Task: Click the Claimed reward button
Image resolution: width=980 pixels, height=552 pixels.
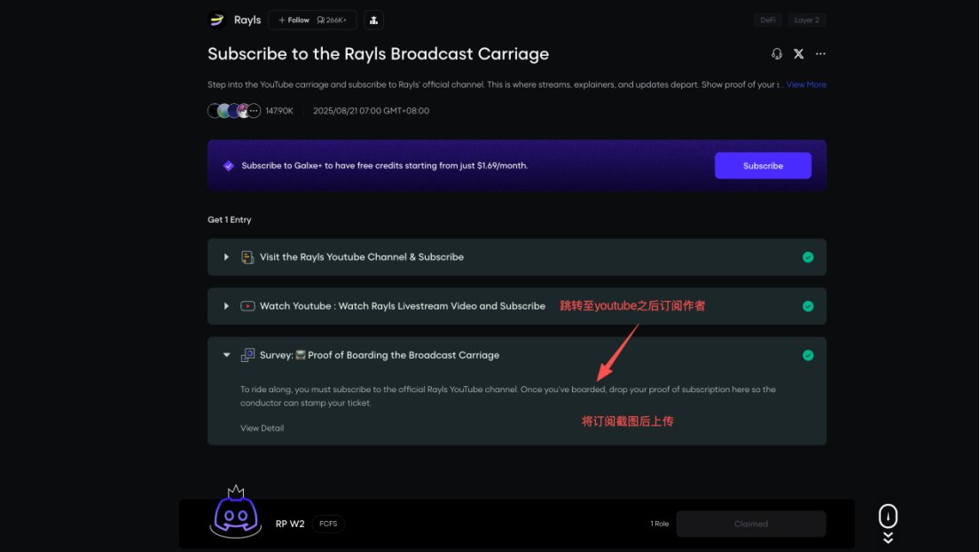Action: [751, 524]
